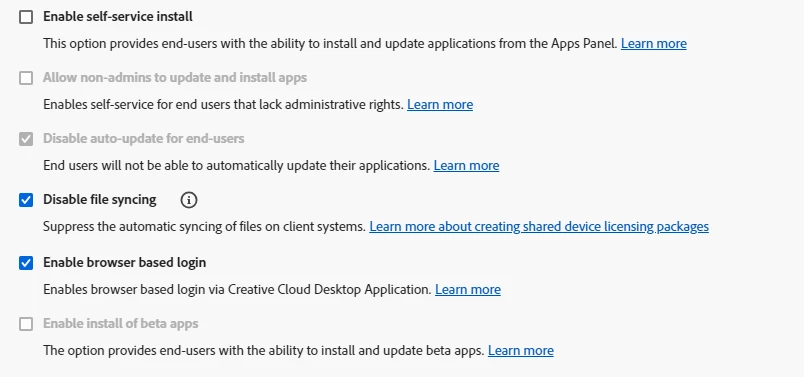Click the Disable file syncing label text
804x377 pixels.
click(x=99, y=200)
